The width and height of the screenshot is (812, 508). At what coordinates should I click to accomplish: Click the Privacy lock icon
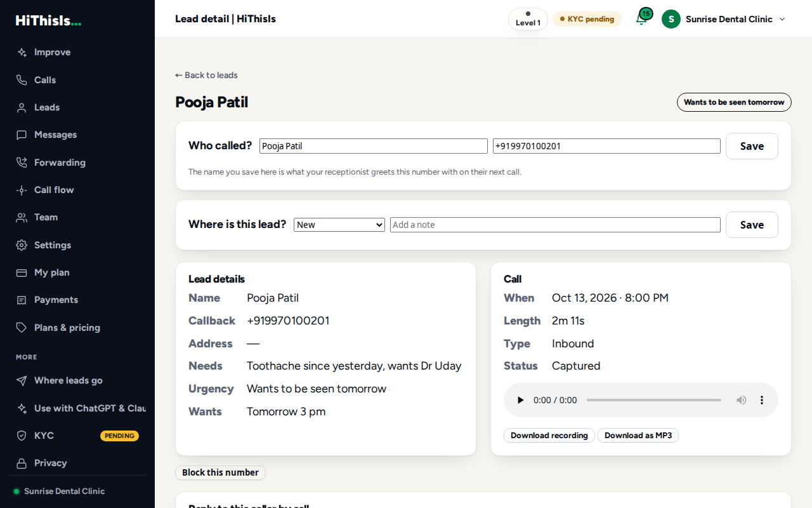point(22,463)
